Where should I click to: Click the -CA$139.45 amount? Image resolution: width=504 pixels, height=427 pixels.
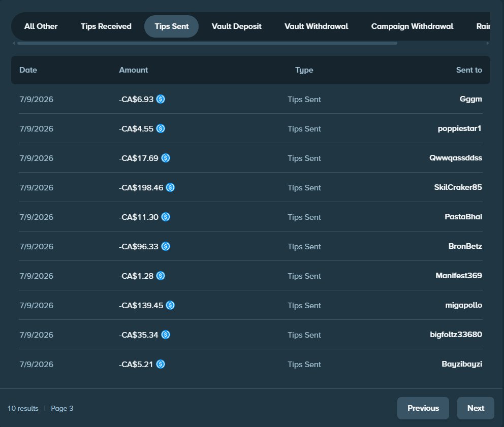click(141, 306)
